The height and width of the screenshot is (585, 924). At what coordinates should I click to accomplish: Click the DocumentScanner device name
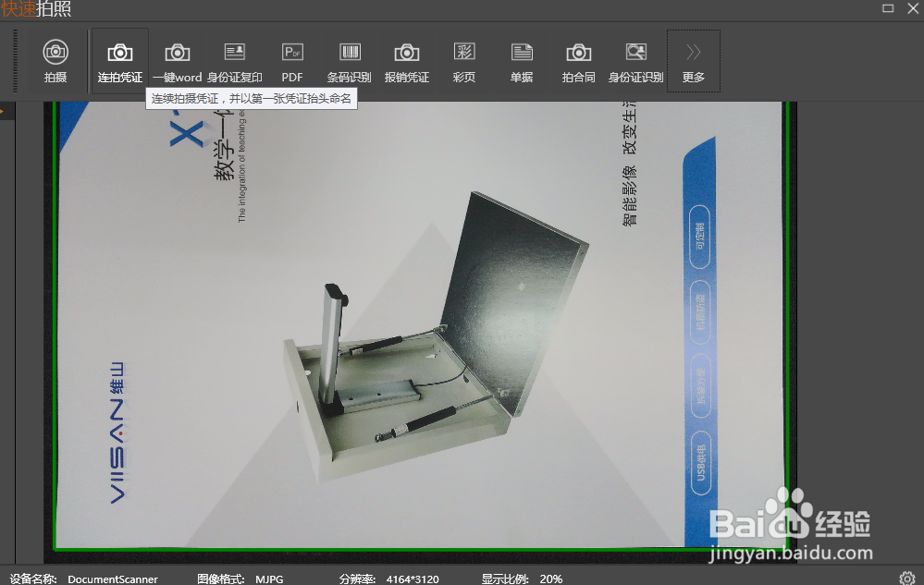click(113, 579)
